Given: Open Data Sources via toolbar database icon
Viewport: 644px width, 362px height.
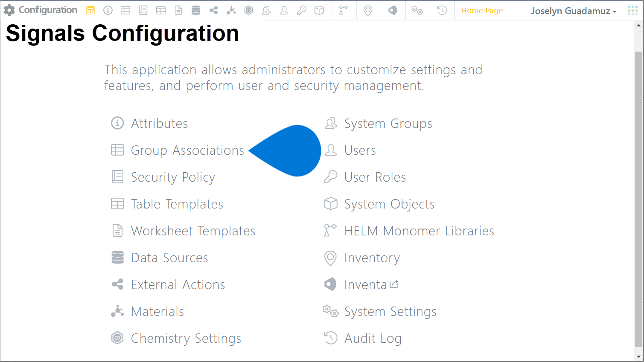Looking at the screenshot, I should (196, 11).
